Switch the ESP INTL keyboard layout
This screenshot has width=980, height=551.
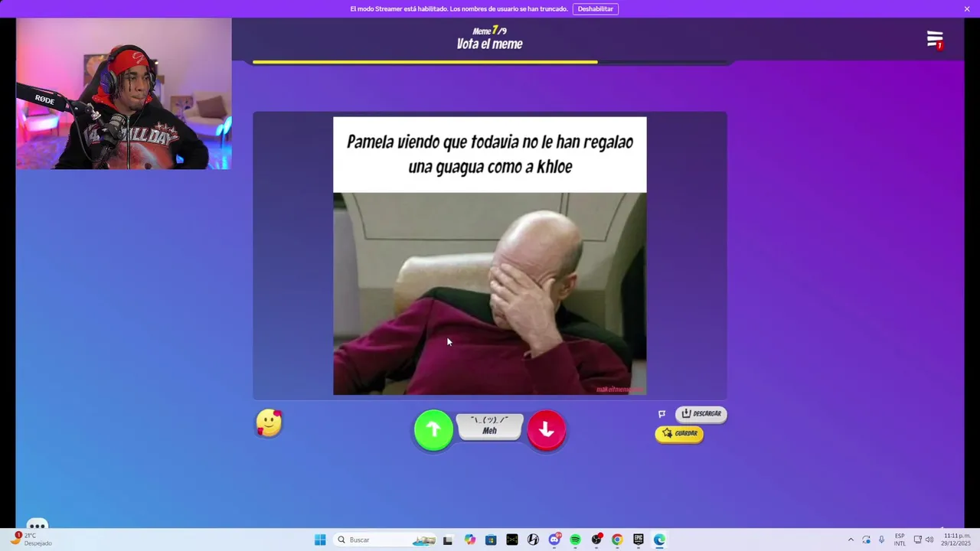pyautogui.click(x=900, y=540)
